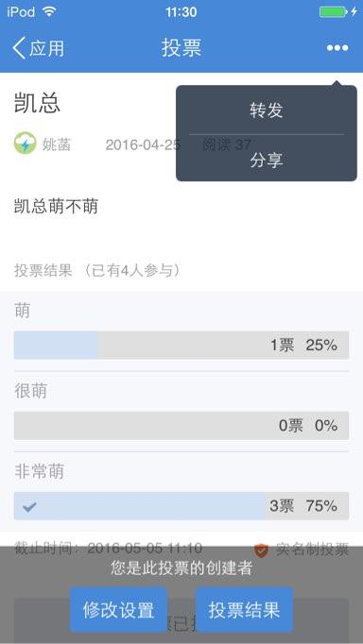
Task: Tap the 3票 75% progress bar
Action: click(x=181, y=506)
